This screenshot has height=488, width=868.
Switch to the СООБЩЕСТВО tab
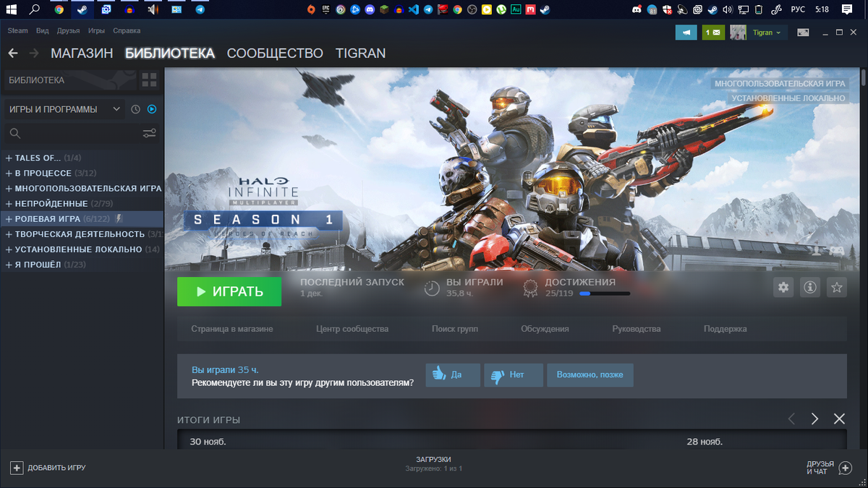(275, 53)
